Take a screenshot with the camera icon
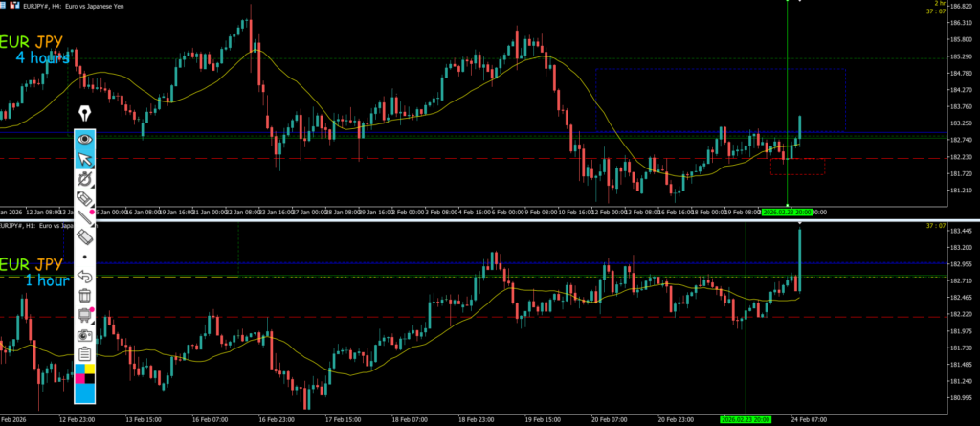 (x=86, y=335)
